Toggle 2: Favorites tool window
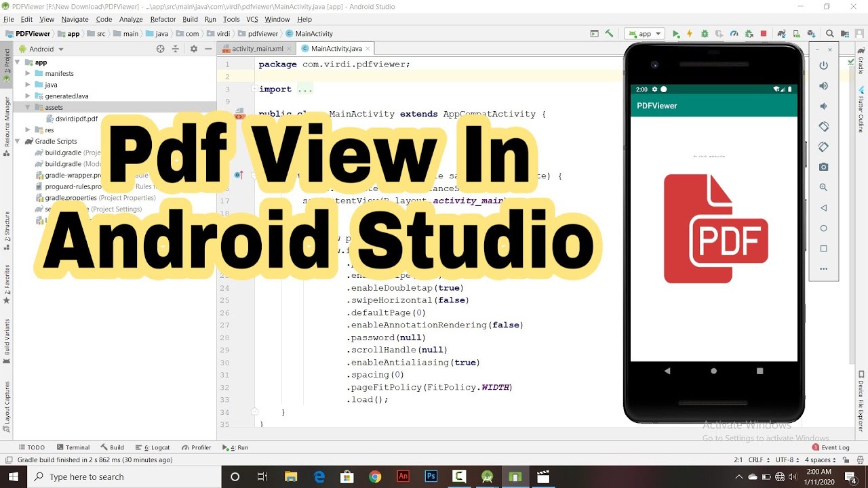 point(7,284)
